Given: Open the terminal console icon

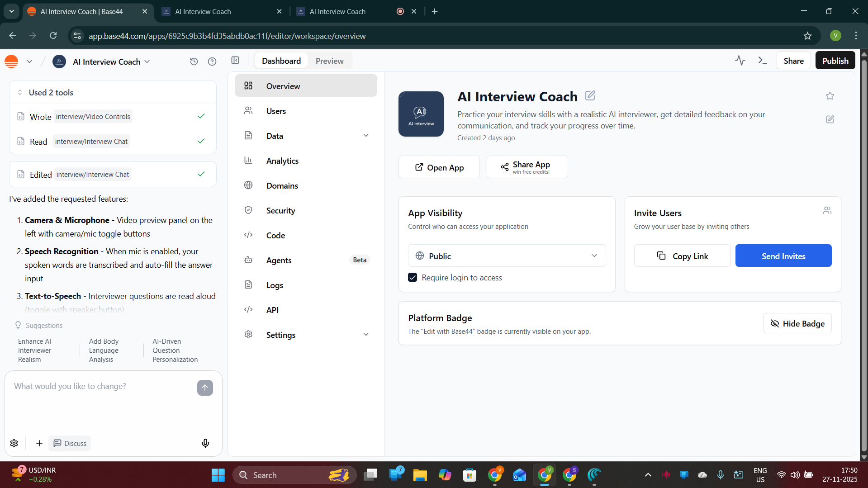Looking at the screenshot, I should click(x=763, y=61).
